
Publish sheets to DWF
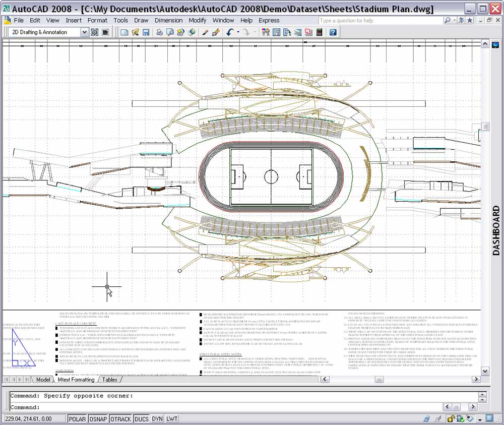pos(180,32)
